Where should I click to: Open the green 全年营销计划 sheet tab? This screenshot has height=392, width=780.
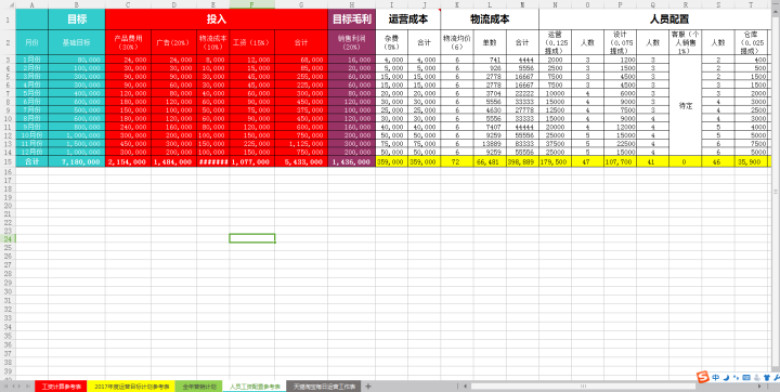(199, 386)
